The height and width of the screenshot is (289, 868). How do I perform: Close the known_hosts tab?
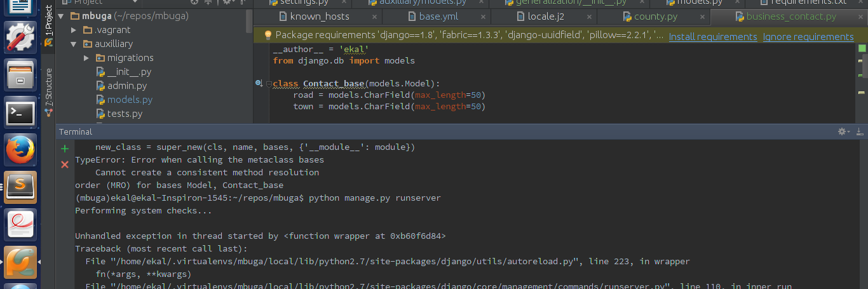pos(374,17)
